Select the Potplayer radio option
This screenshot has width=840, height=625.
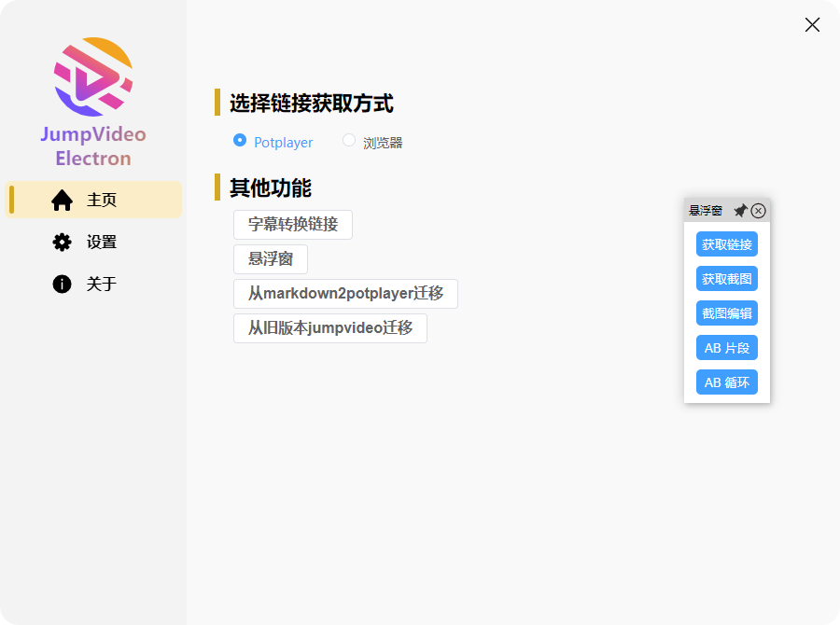point(240,141)
